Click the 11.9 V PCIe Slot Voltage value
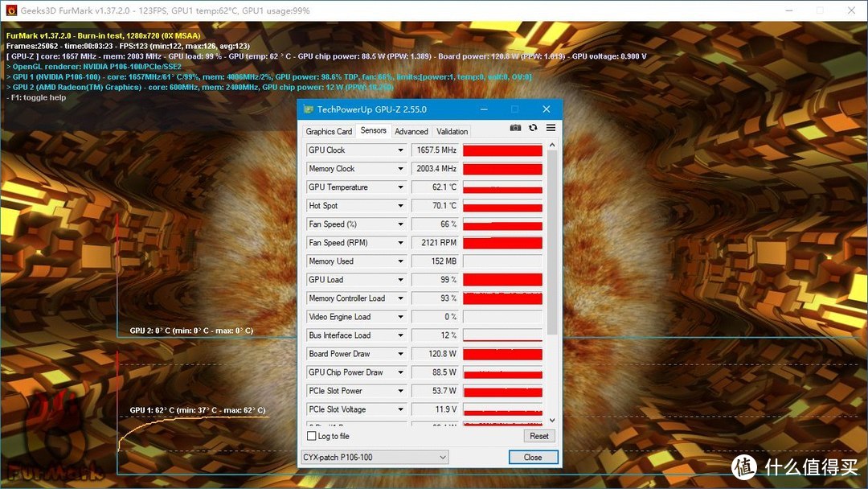Image resolution: width=868 pixels, height=489 pixels. coord(436,410)
